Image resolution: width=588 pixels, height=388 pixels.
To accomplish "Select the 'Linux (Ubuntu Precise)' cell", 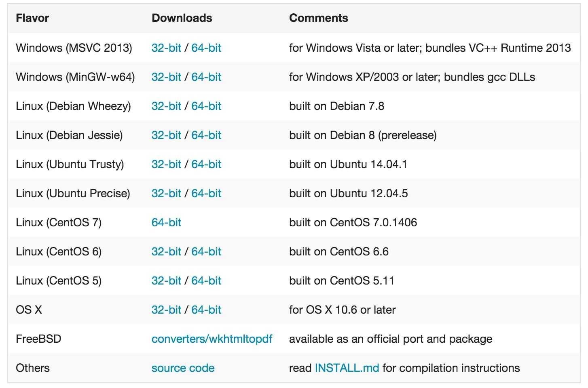I will coord(73,193).
